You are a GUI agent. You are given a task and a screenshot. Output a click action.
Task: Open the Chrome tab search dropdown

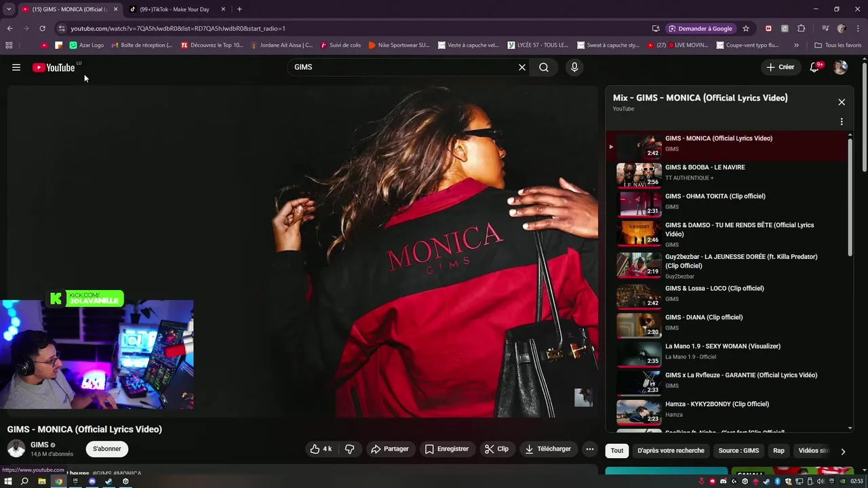pos(9,9)
